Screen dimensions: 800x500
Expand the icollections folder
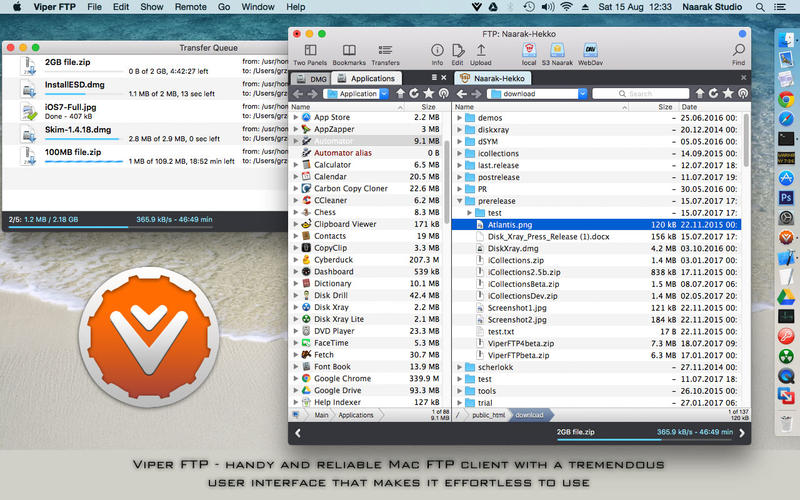[x=459, y=154]
